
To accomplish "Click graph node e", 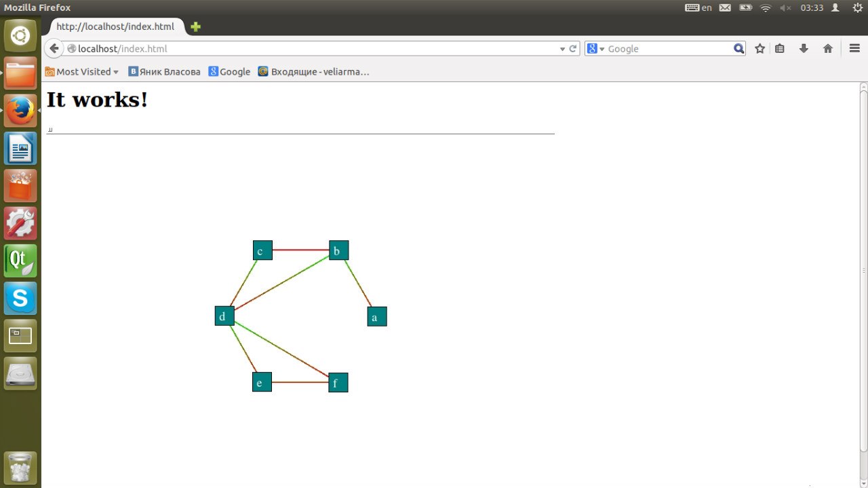I will pos(262,382).
